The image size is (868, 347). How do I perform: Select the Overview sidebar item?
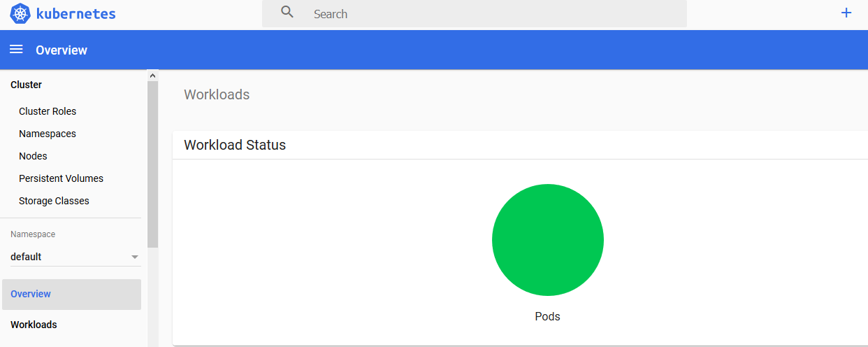coord(71,295)
